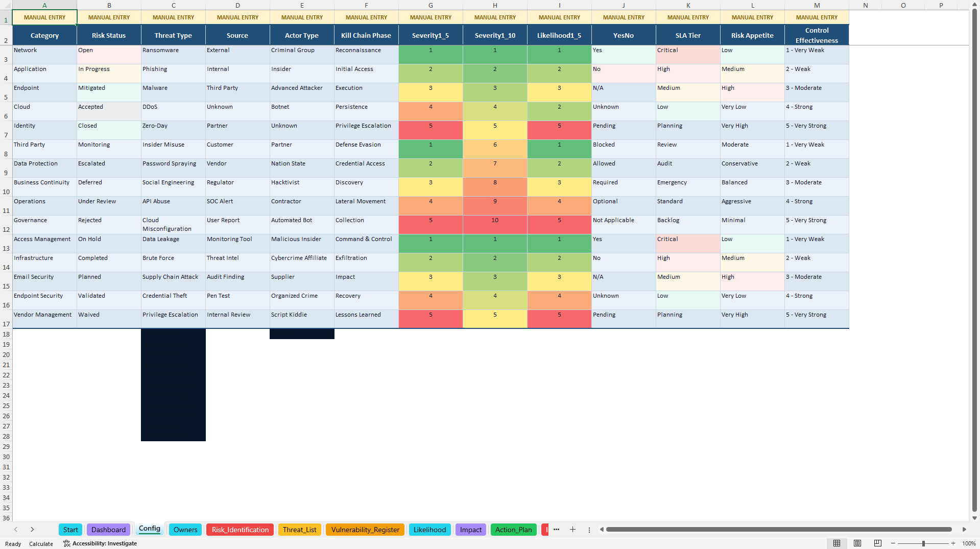
Task: Click the horizontal scrollbar thumb
Action: [x=779, y=530]
